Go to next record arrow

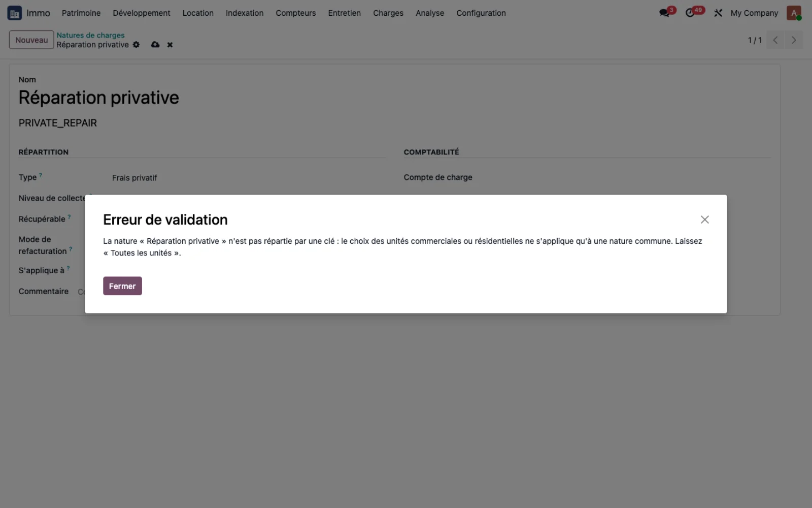click(794, 40)
